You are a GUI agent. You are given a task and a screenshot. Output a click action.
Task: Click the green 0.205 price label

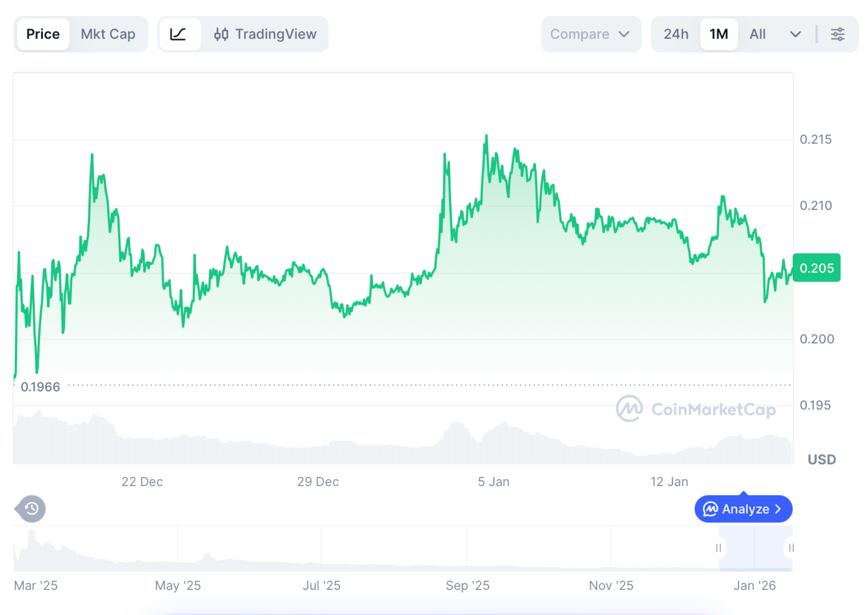coord(817,267)
